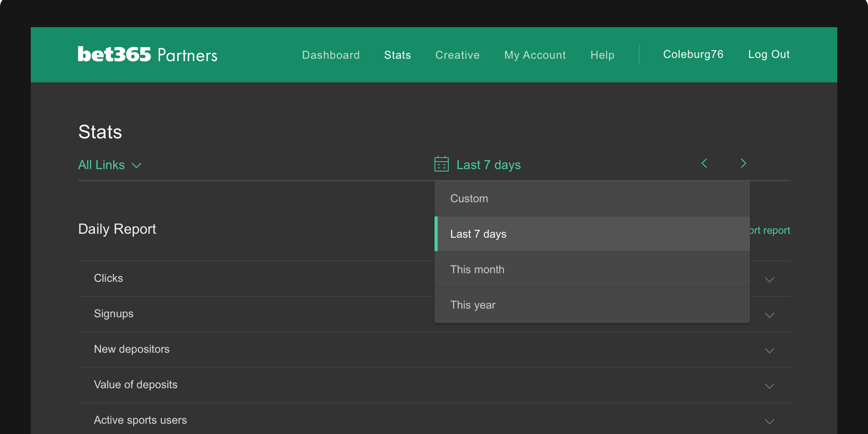Expand the Value of deposits row
The image size is (868, 434).
pyautogui.click(x=769, y=386)
